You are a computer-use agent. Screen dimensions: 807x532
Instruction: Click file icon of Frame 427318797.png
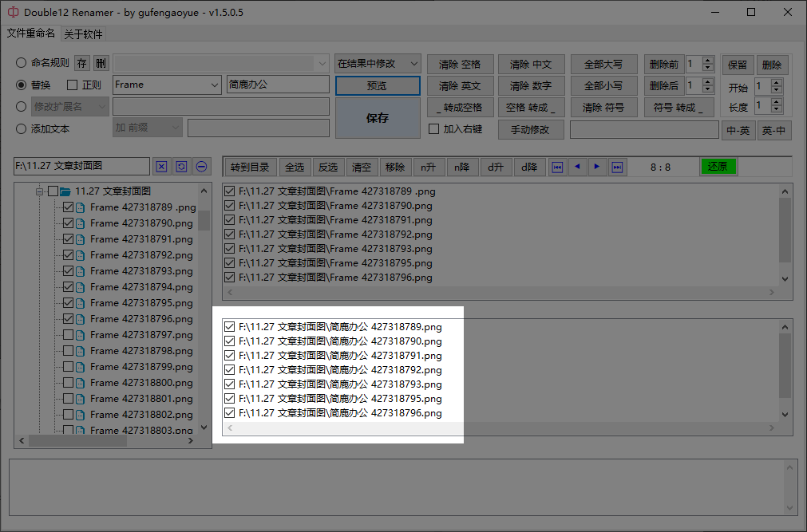[81, 335]
